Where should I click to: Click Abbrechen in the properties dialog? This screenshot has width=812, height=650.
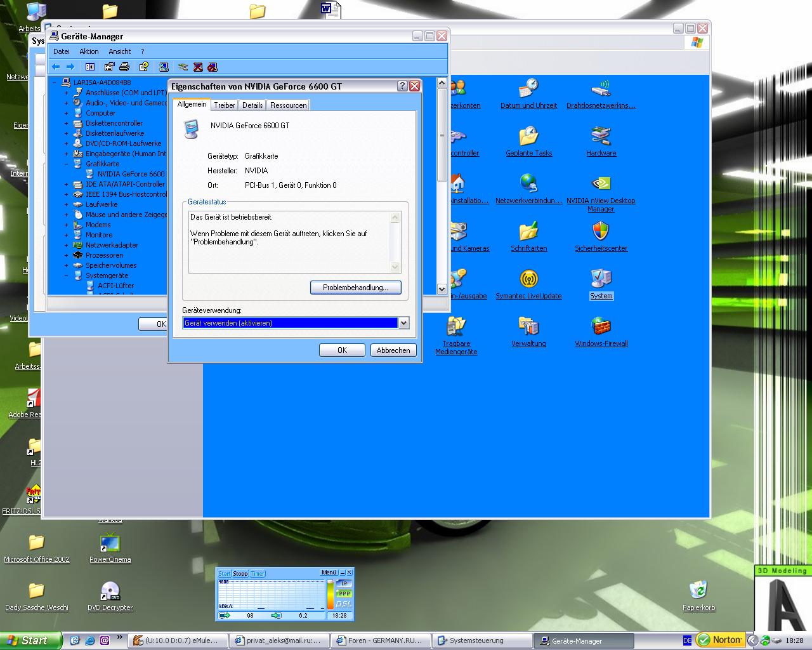393,350
